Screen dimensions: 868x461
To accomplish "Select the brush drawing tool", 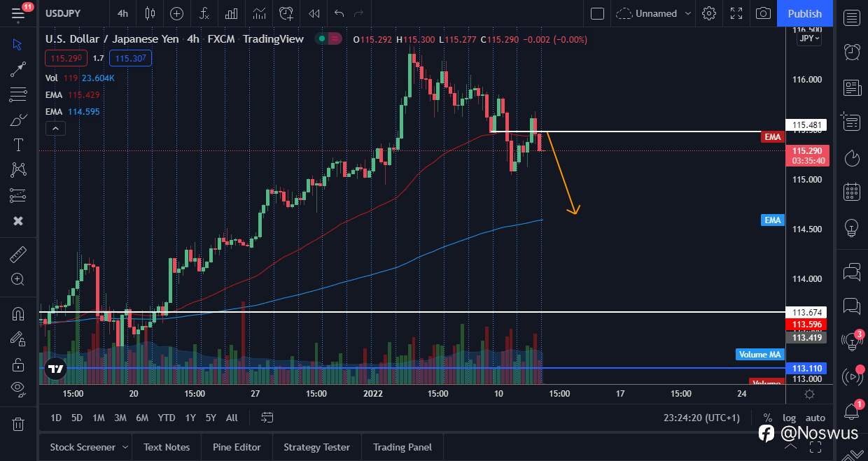I will pyautogui.click(x=17, y=119).
